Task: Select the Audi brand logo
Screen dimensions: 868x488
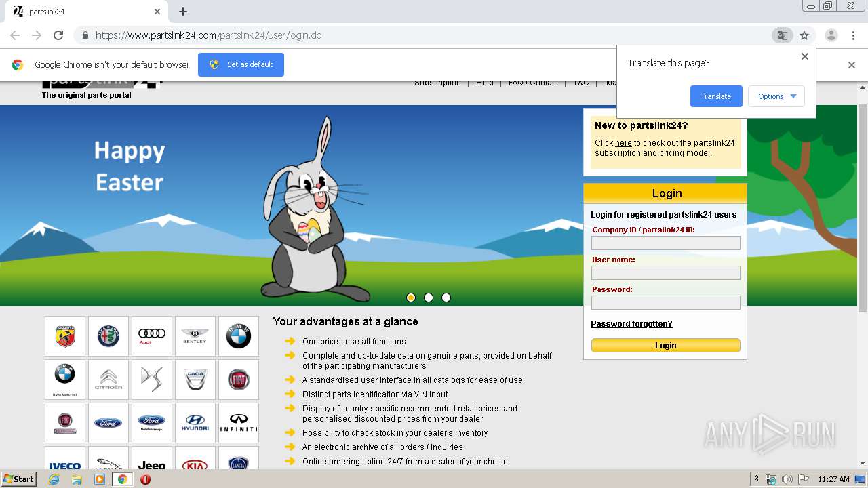Action: coord(152,336)
